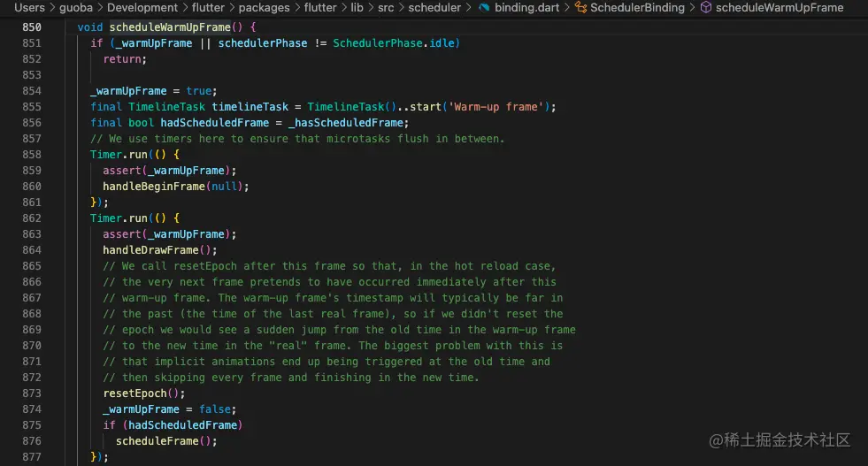Open the scheduler breadcrumb folder
Screen dimensions: 868x466
point(434,8)
